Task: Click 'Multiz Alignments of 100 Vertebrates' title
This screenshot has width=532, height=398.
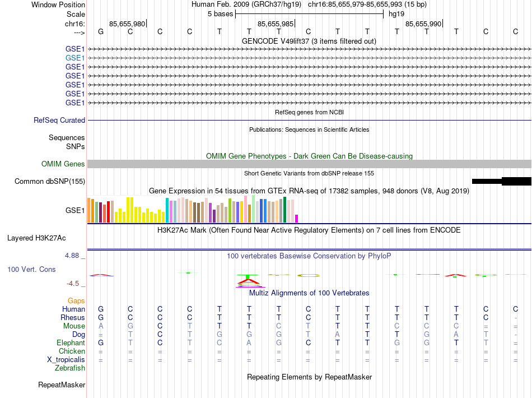Action: point(309,293)
